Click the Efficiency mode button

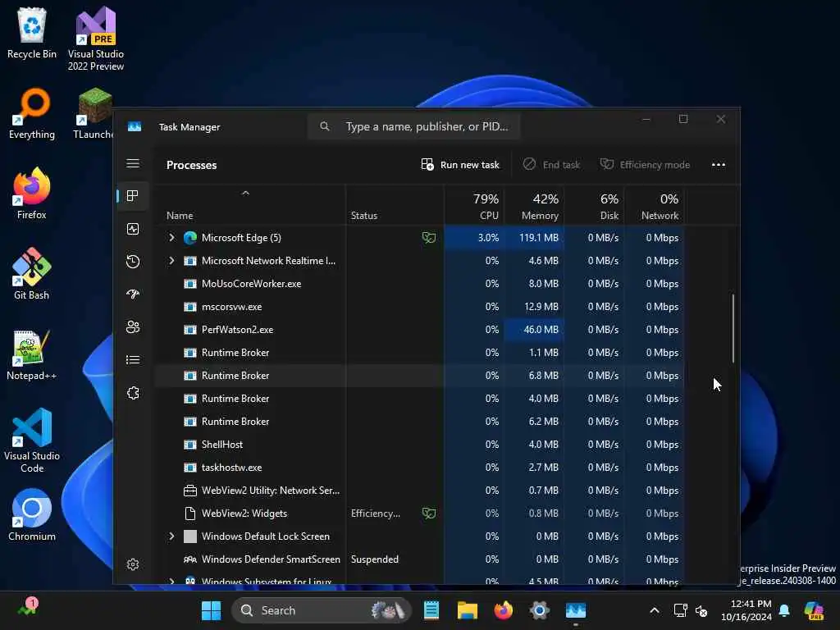645,164
